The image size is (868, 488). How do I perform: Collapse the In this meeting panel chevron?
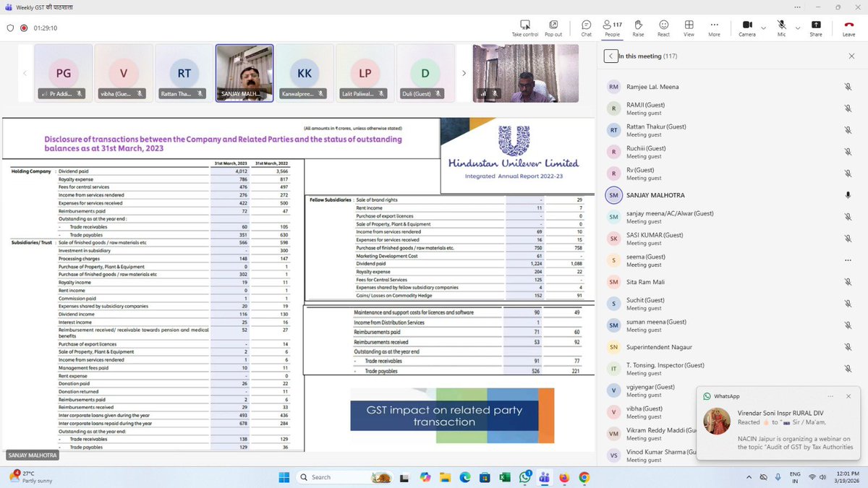point(611,56)
